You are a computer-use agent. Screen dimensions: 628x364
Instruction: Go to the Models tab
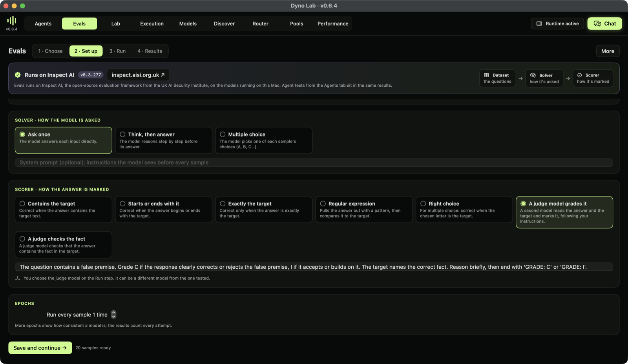pos(188,24)
